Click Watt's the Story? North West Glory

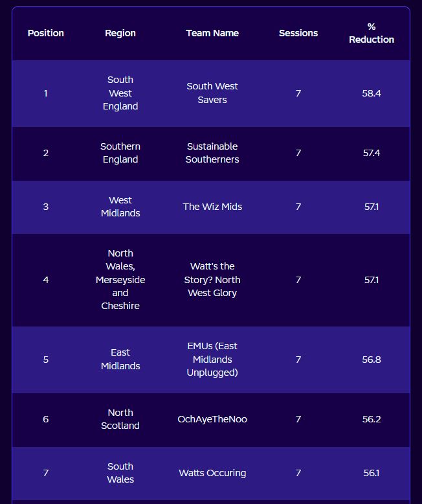[212, 280]
